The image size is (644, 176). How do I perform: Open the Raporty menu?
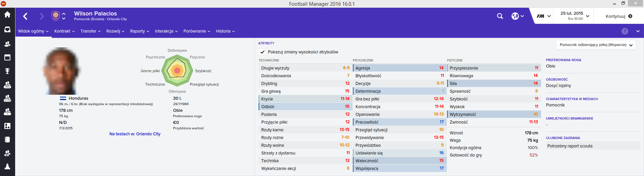pos(140,31)
